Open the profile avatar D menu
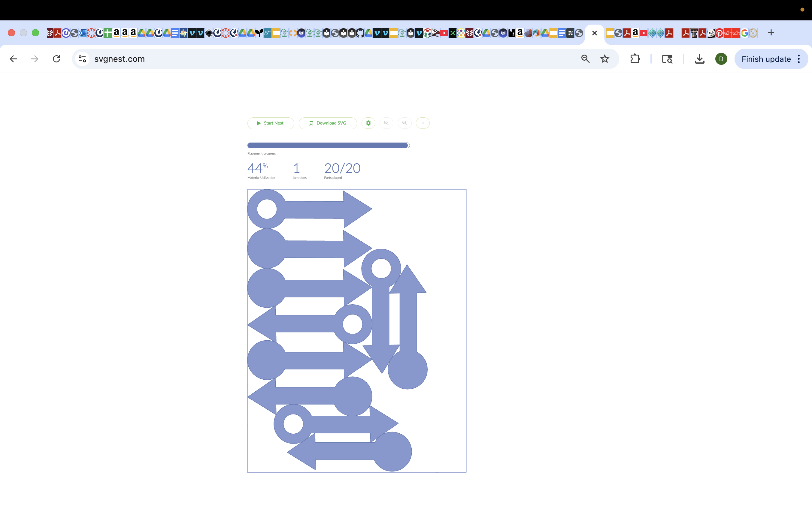Image resolution: width=812 pixels, height=527 pixels. [721, 59]
